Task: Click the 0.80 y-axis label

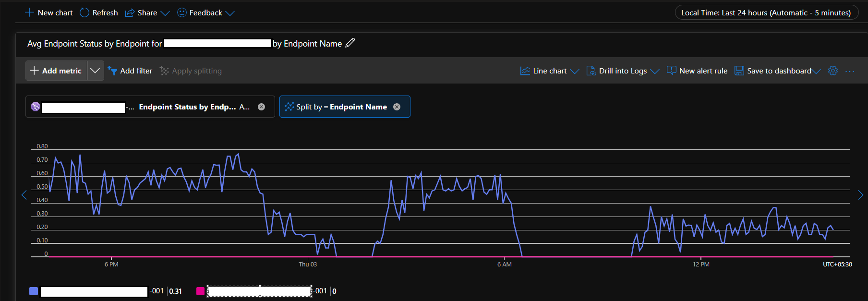Action: tap(42, 146)
